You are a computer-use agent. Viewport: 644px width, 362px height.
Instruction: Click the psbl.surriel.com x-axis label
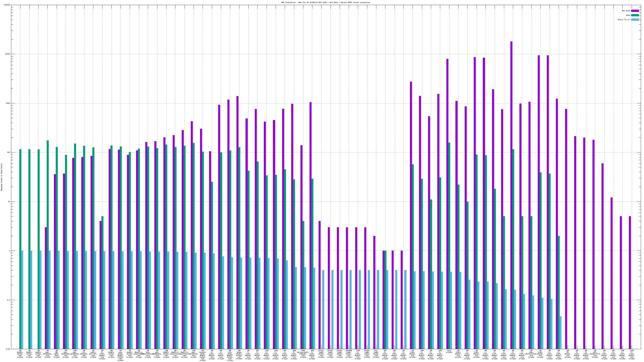coord(93,354)
